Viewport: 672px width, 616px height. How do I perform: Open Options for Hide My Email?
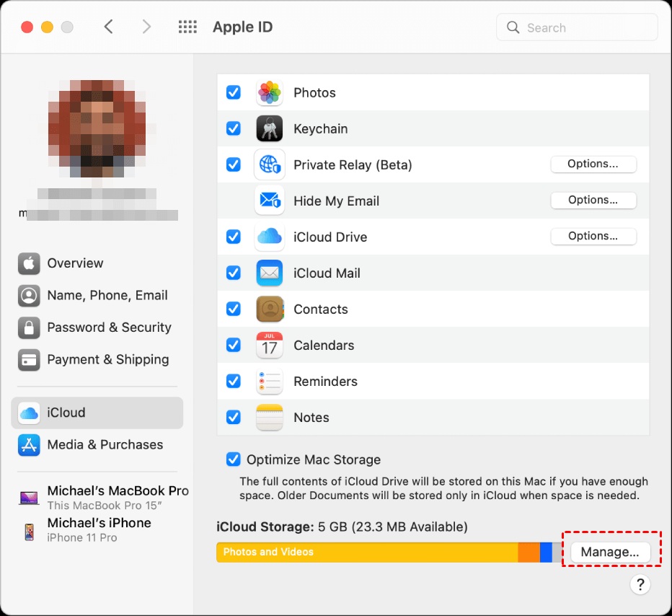593,201
